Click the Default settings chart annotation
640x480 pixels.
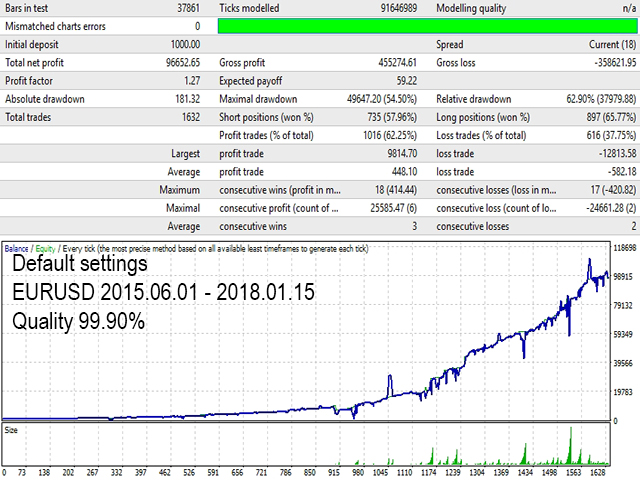point(80,263)
